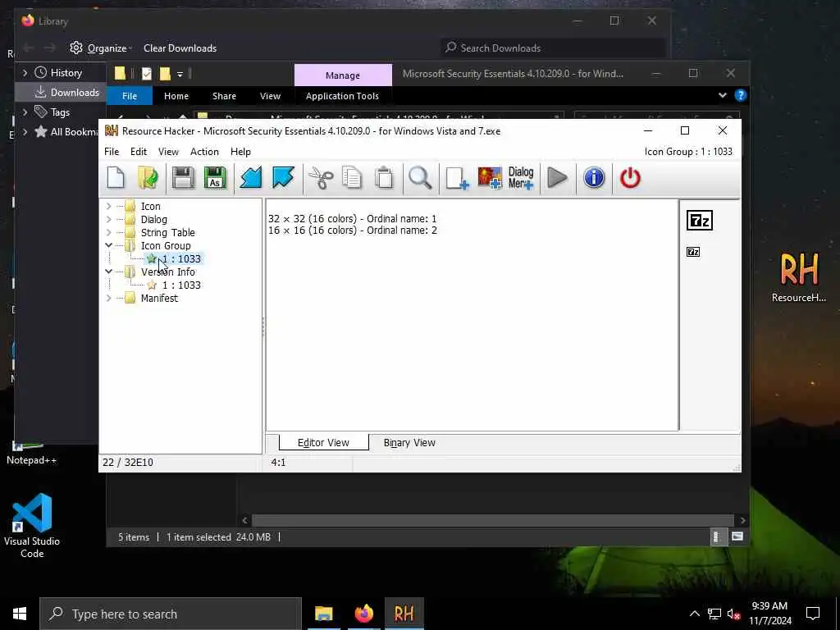
Task: Open the Help menu in Resource Hacker
Action: coord(240,152)
